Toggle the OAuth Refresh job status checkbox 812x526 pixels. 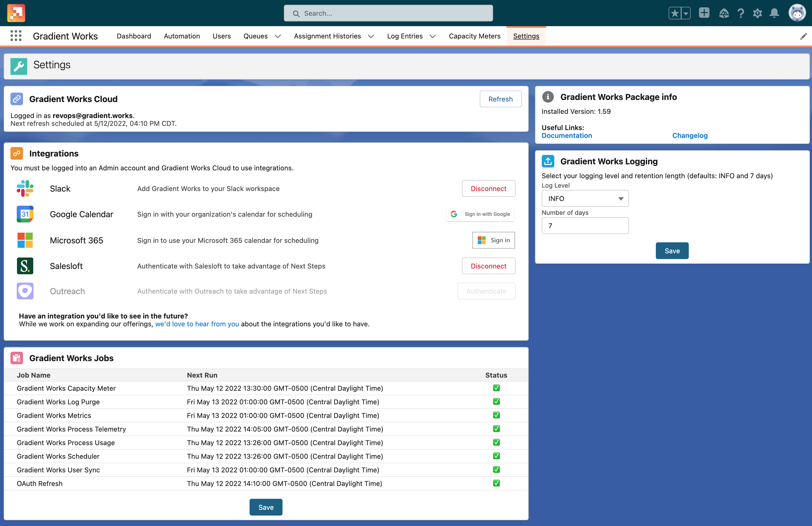click(496, 483)
